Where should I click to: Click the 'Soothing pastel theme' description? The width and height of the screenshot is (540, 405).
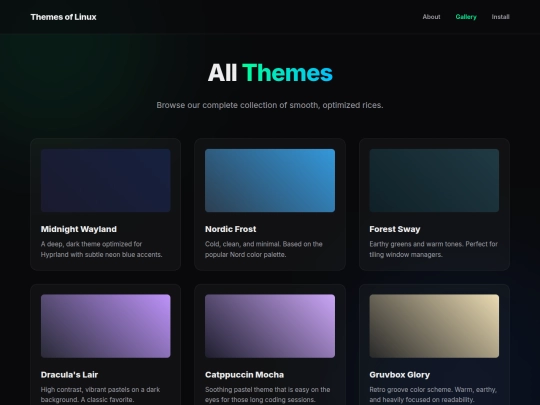pos(268,395)
